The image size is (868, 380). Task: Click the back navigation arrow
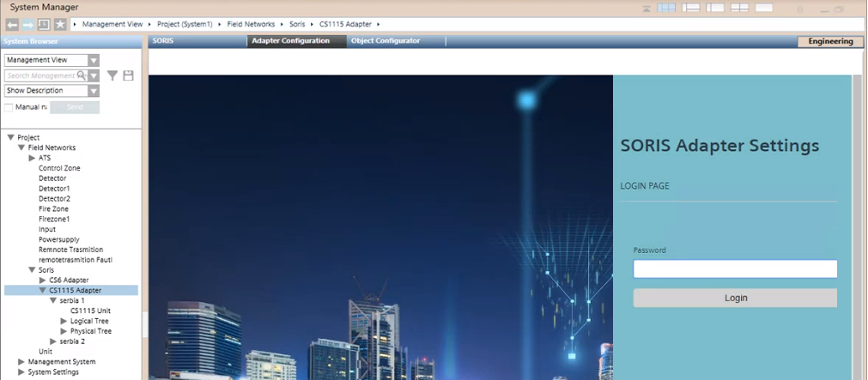[12, 24]
